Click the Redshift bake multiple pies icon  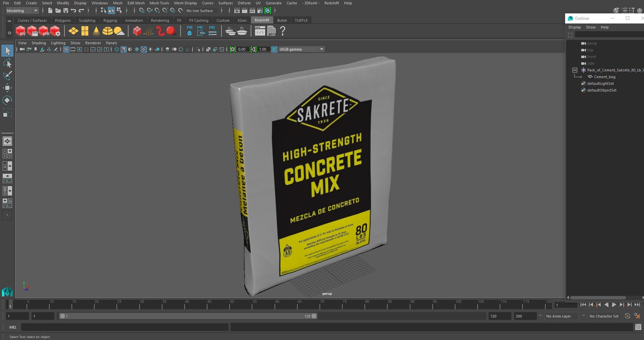pyautogui.click(x=230, y=31)
